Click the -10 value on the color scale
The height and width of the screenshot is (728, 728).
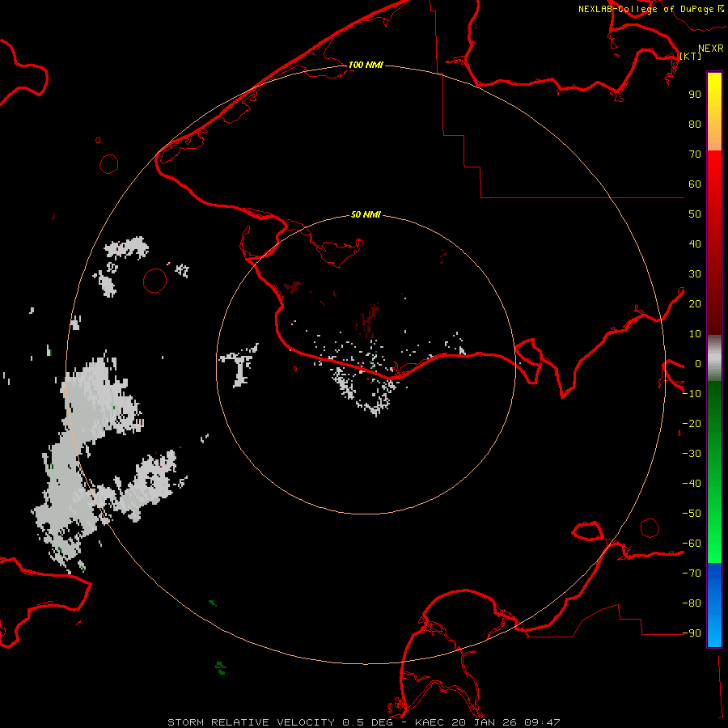point(692,394)
